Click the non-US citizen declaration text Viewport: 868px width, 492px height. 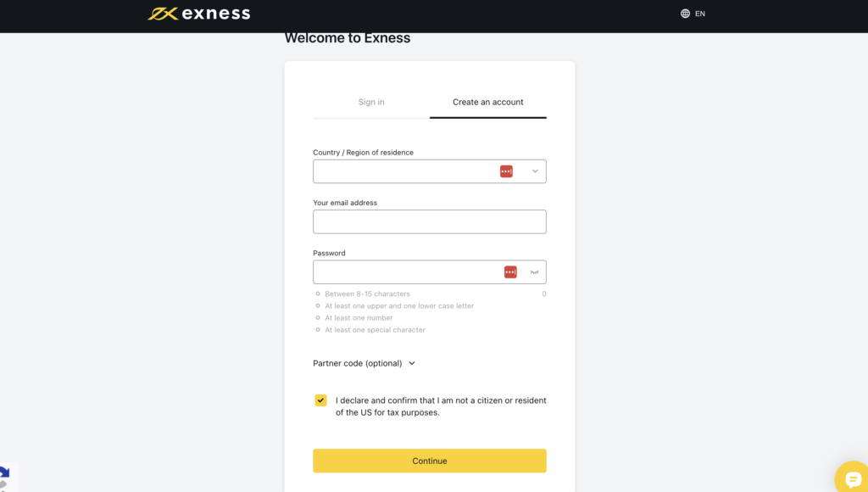tap(441, 406)
